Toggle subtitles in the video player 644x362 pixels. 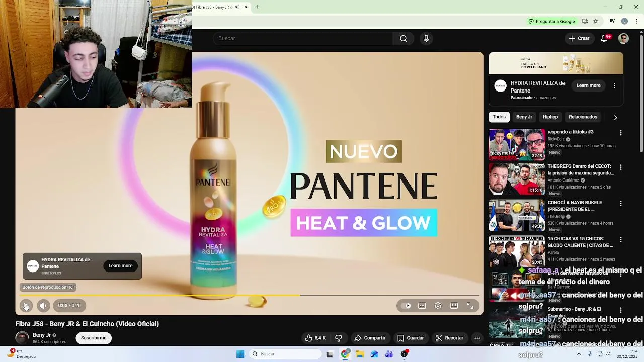coord(422,306)
